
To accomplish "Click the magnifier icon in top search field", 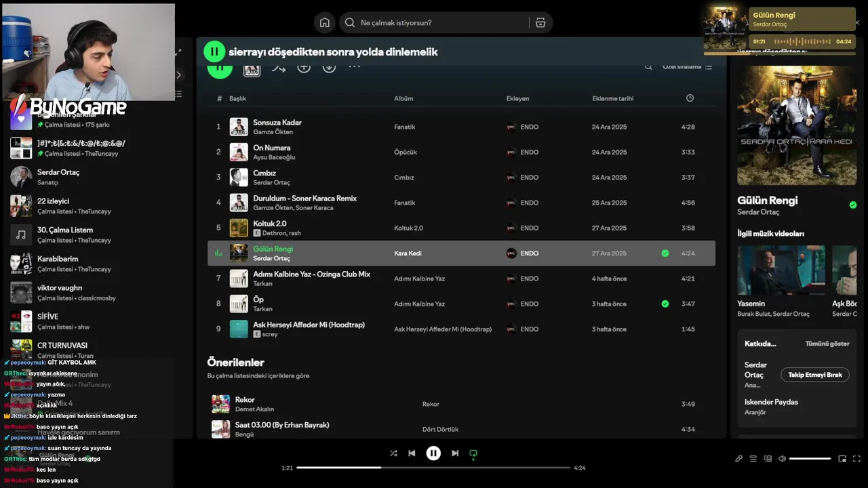I will click(350, 22).
